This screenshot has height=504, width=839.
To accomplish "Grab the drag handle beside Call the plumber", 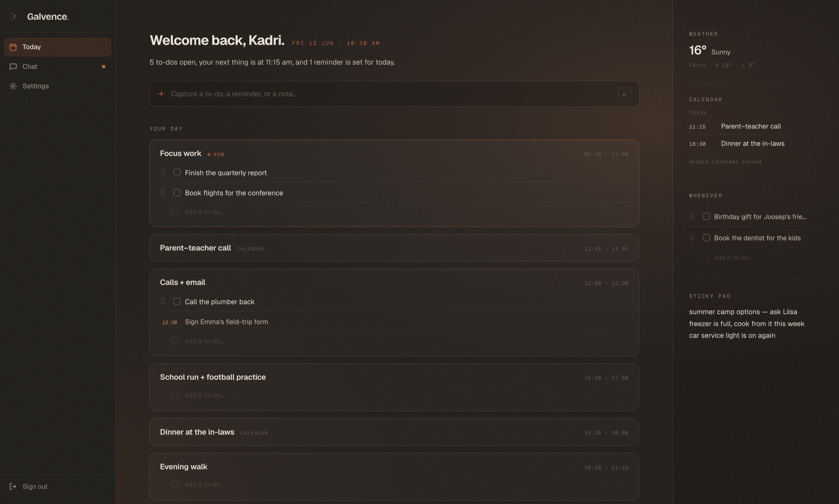I will tap(163, 301).
